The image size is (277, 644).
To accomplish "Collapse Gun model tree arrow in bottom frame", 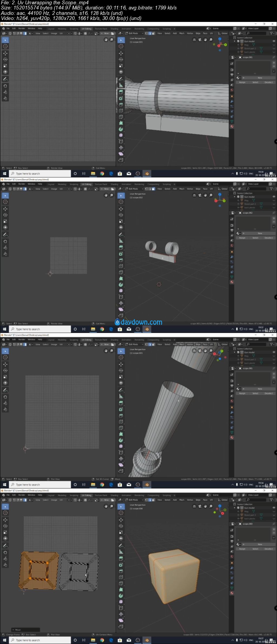I will 235,508.
